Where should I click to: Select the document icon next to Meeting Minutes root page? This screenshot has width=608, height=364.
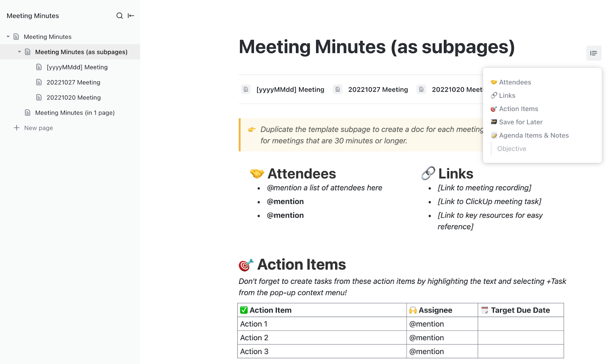click(x=16, y=36)
